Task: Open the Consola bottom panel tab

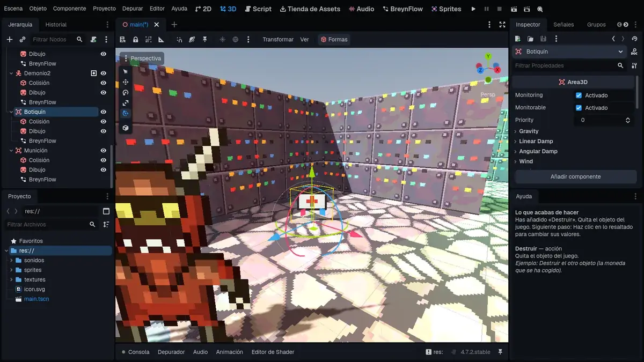Action: tap(135, 352)
